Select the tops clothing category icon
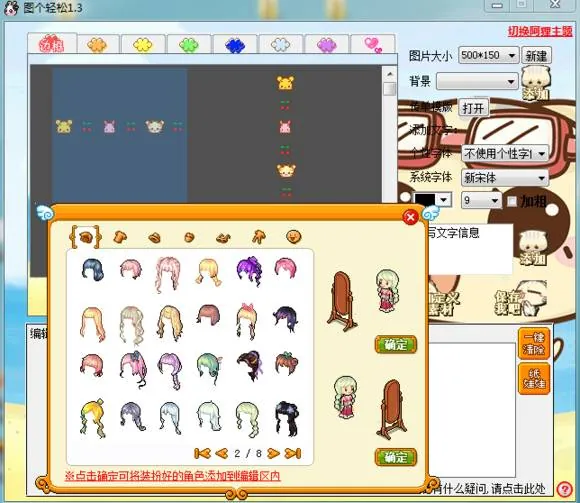Image resolution: width=580 pixels, height=503 pixels. point(120,237)
